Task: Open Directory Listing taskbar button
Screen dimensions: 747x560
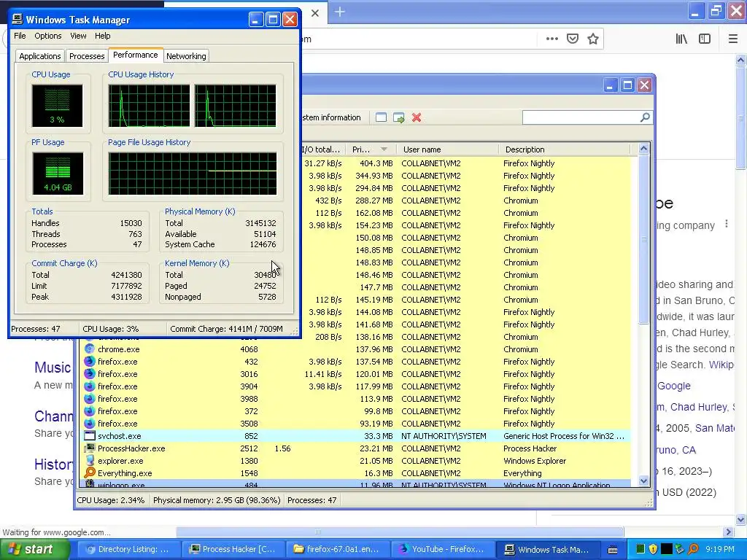Action: tap(128, 549)
